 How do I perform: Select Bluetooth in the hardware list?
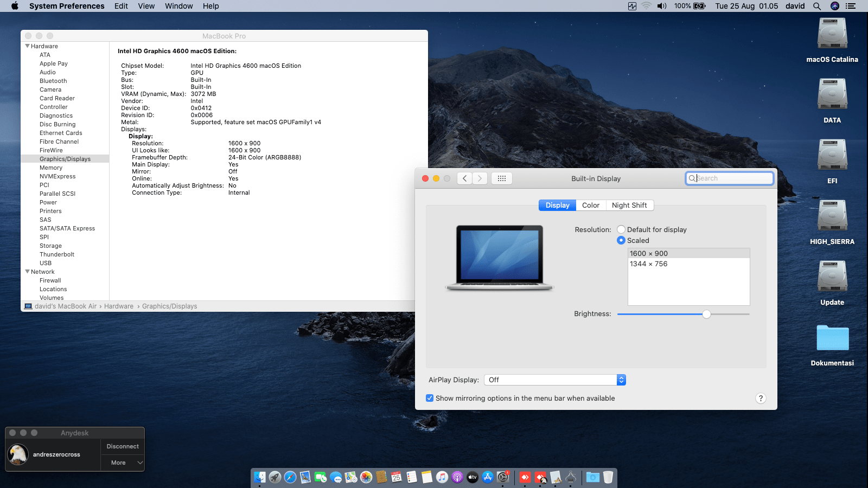click(53, 81)
